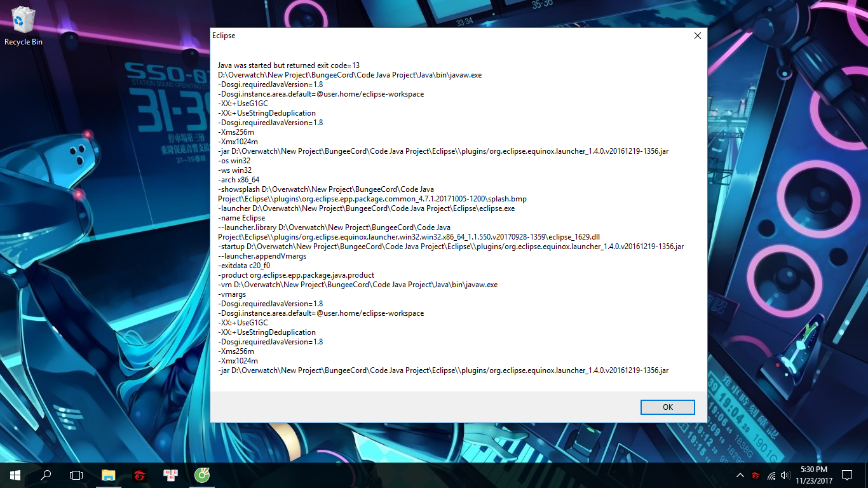The width and height of the screenshot is (868, 488).
Task: Open the Action Center notifications icon
Action: (x=846, y=475)
